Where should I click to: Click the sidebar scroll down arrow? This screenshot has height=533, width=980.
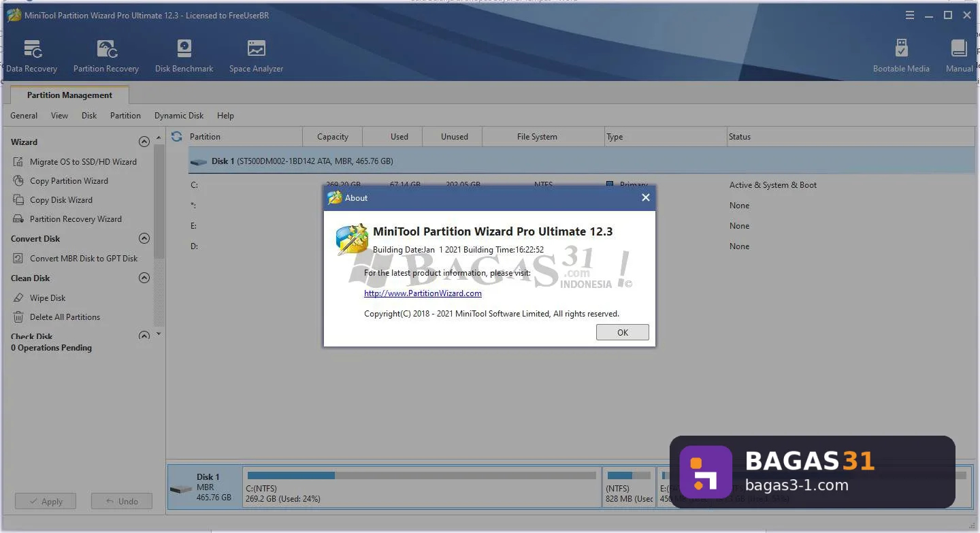tap(159, 334)
